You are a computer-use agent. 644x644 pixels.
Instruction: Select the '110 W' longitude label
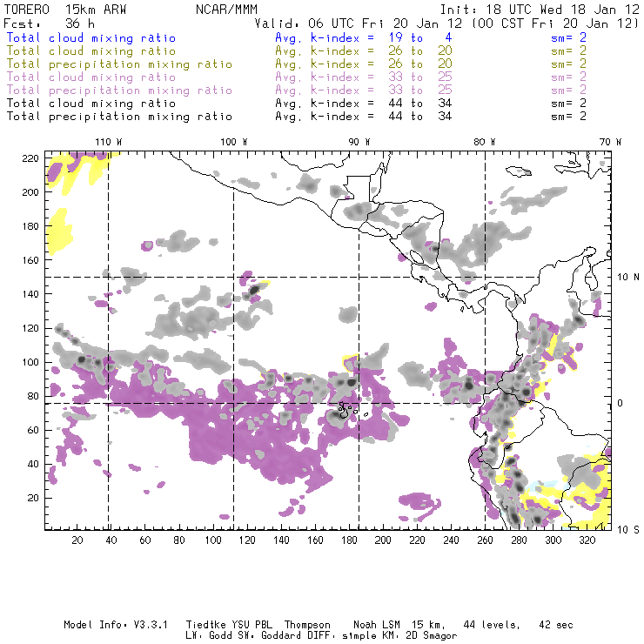(109, 142)
